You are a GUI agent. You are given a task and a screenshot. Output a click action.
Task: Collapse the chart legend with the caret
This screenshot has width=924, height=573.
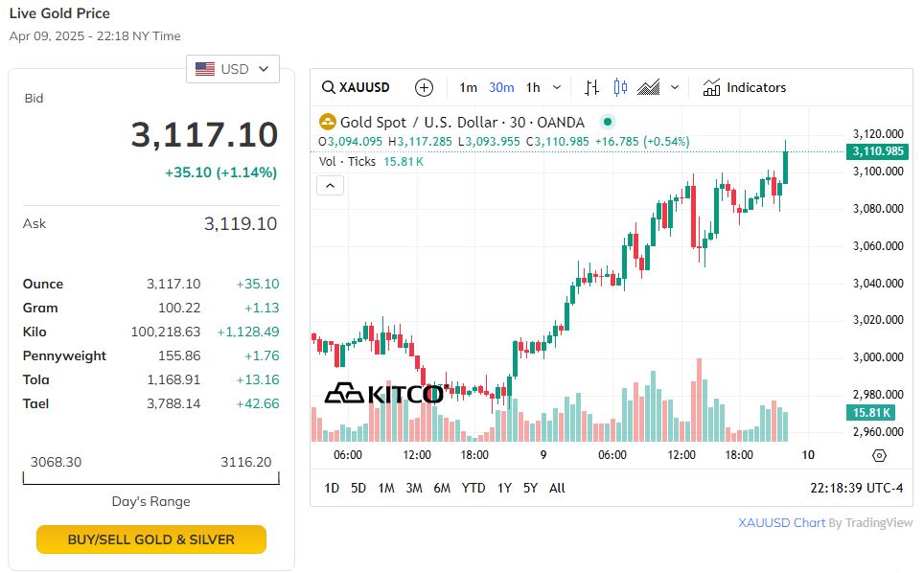coord(330,186)
